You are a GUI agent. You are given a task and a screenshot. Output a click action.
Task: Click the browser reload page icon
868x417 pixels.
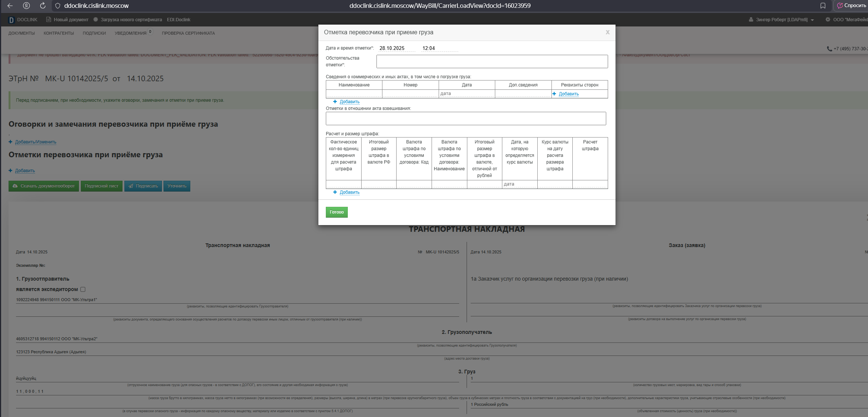[x=43, y=6]
